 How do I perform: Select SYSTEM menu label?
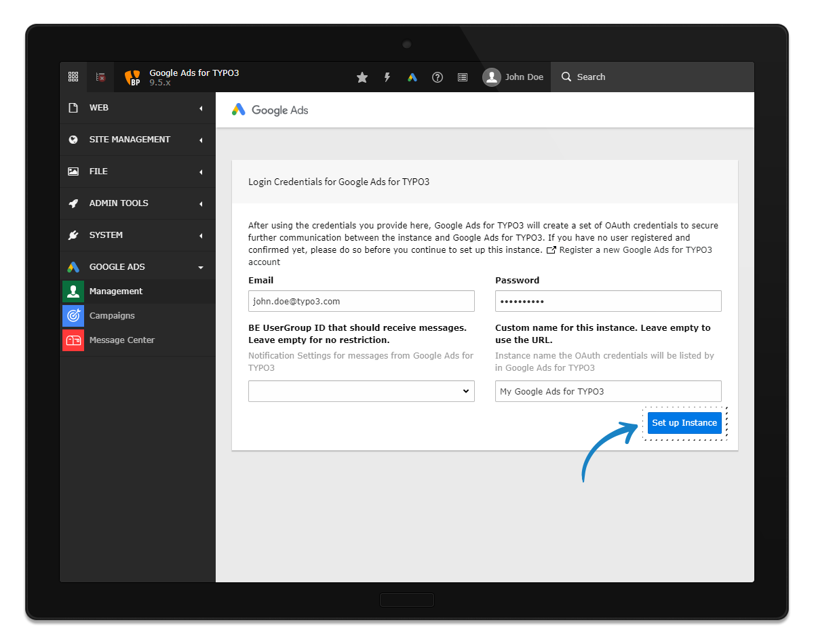tap(106, 235)
